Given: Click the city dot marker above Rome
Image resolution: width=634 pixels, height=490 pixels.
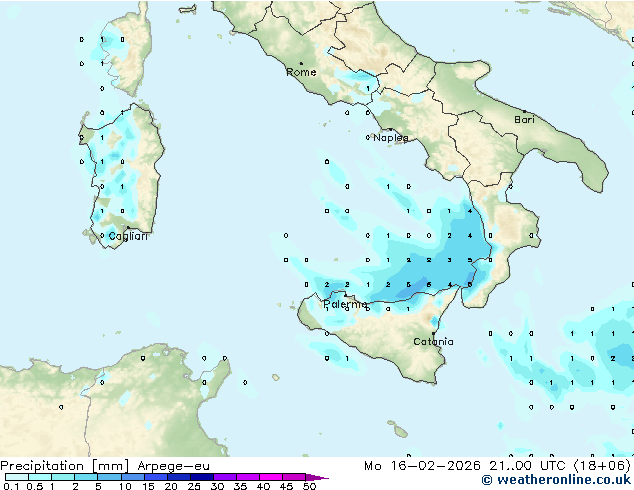Looking at the screenshot, I should point(301,63).
